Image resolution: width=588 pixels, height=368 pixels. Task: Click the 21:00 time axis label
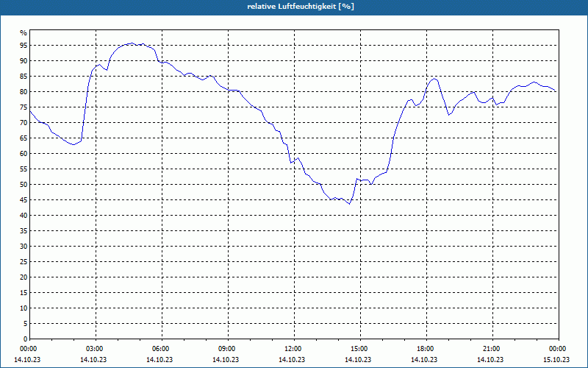491,349
